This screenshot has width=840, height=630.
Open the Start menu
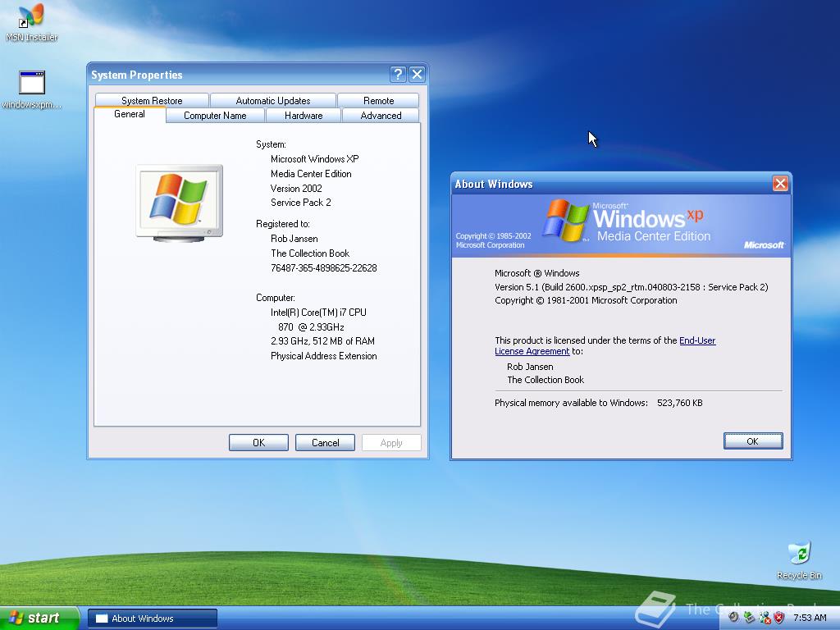39,618
